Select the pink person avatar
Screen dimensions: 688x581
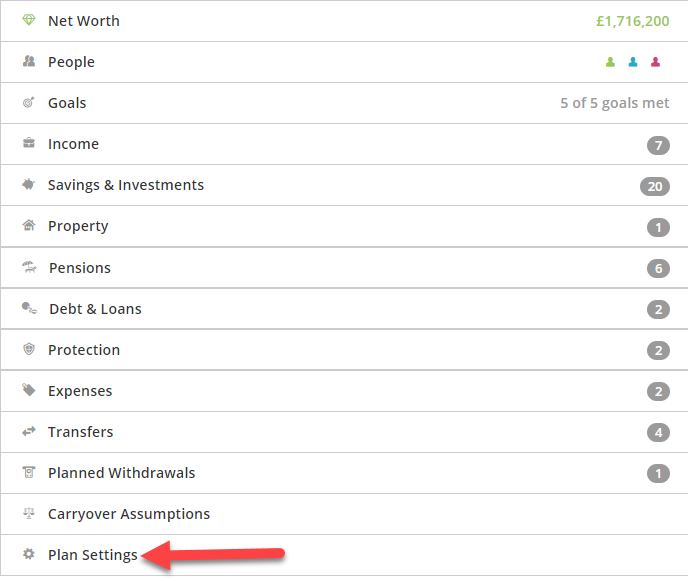656,62
